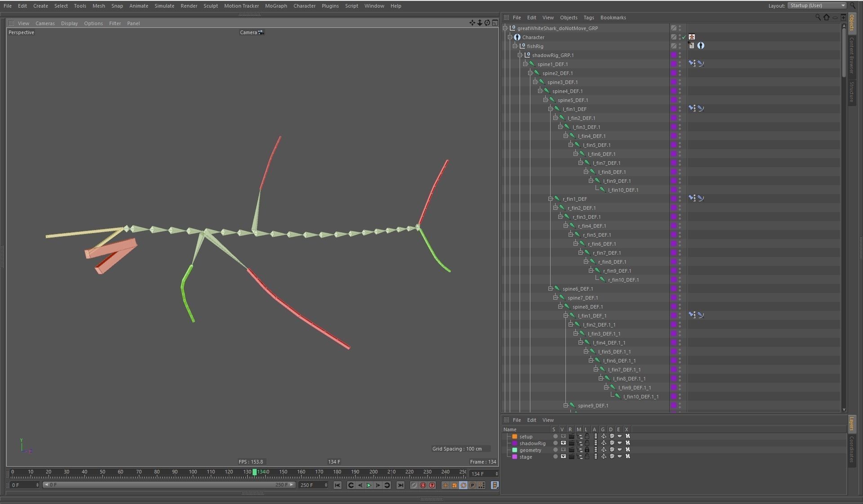This screenshot has width=863, height=504.
Task: Collapse the r_fin1_DEF hierarchy
Action: 551,199
